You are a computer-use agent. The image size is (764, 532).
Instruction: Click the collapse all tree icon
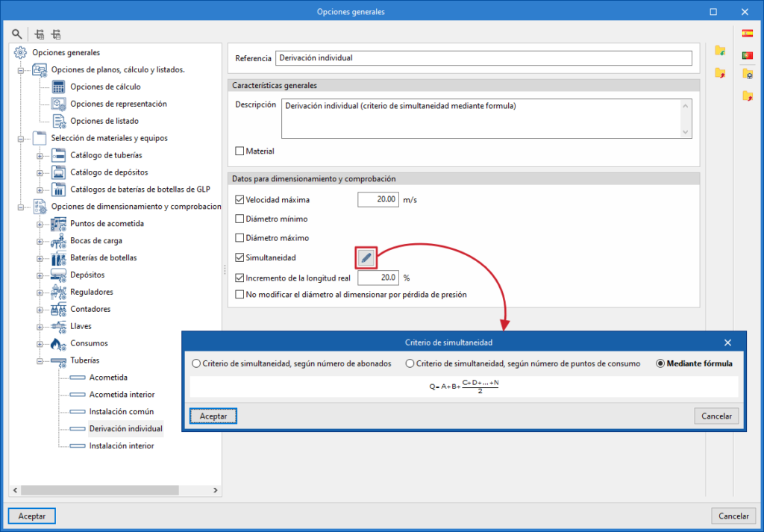click(56, 34)
